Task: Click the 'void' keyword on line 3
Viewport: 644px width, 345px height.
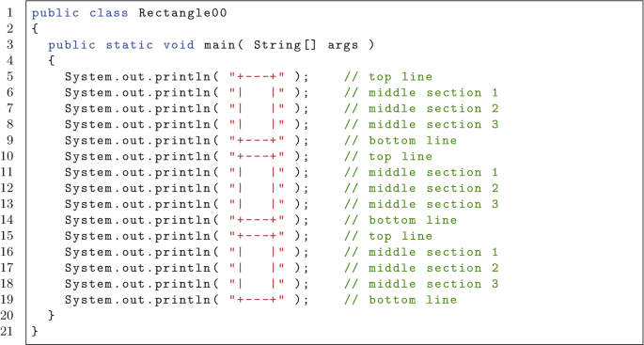Action: 179,45
